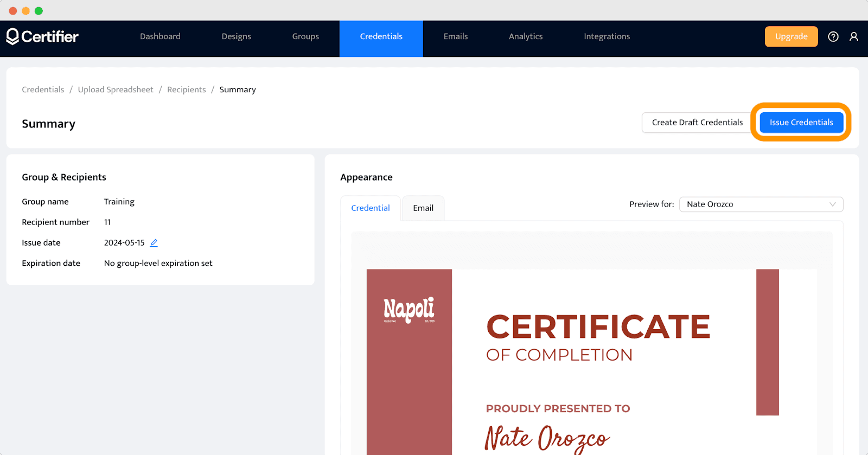868x455 pixels.
Task: Click the Issue Credentials button
Action: 801,122
